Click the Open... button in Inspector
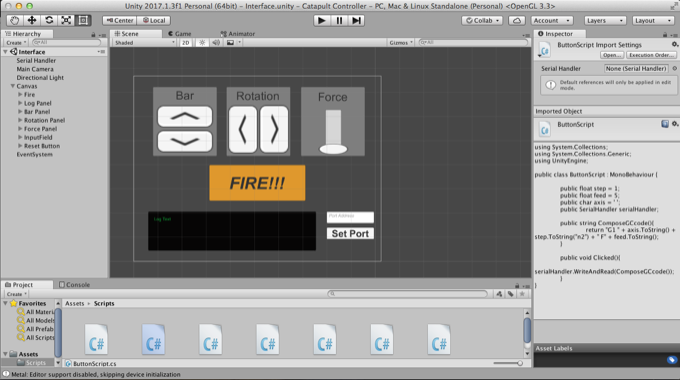This screenshot has height=380, width=680. tap(612, 55)
